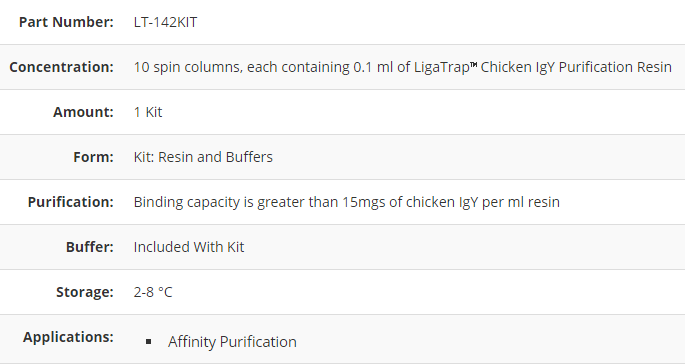Click the Chicken IgY Purification Resin text
Viewport: 685px width, 364px height.
(576, 67)
